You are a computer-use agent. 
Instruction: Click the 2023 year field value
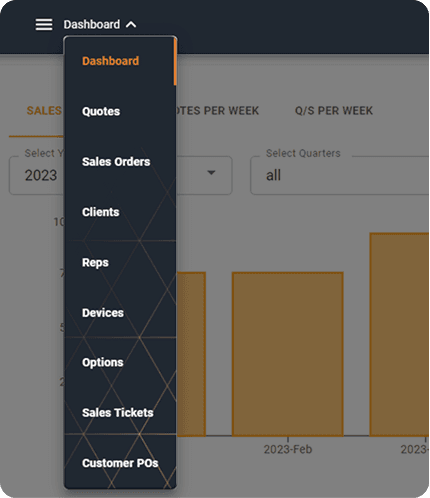[x=41, y=175]
